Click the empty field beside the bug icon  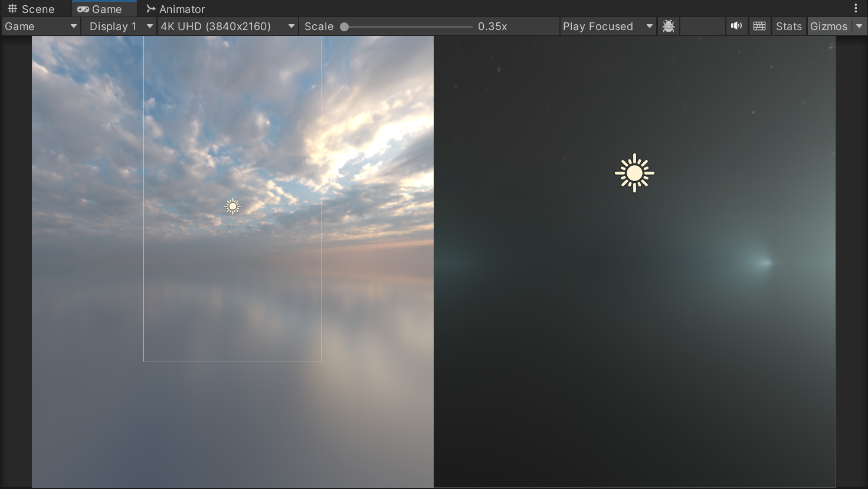coord(702,27)
